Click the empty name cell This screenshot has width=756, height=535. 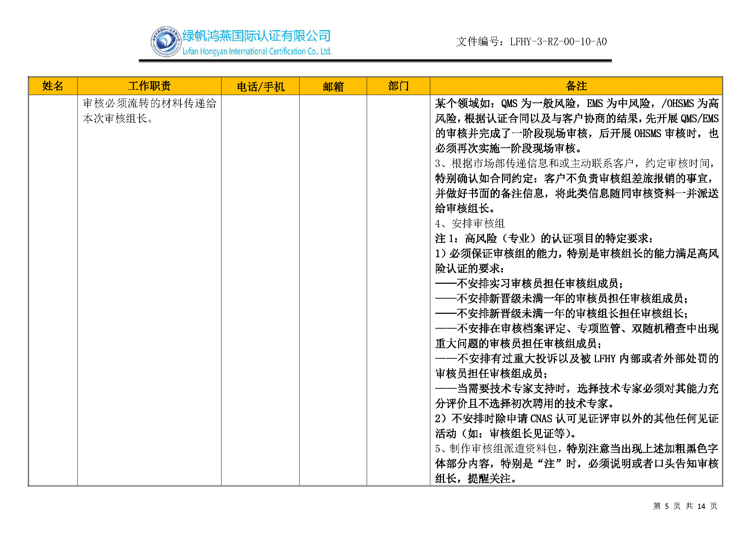[53, 290]
